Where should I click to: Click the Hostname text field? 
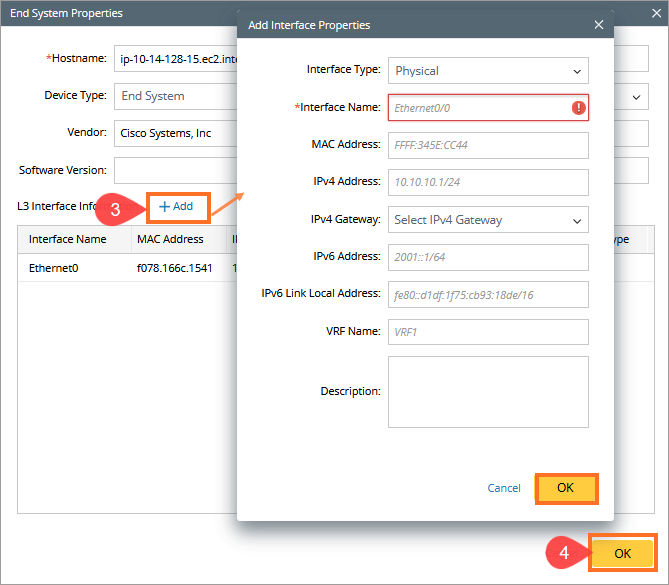coord(175,59)
